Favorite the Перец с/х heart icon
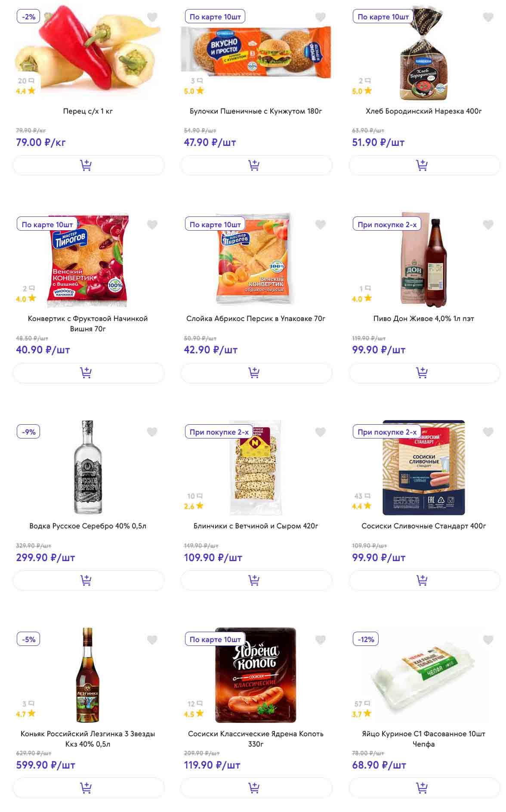Image resolution: width=506 pixels, height=812 pixels. tap(152, 17)
